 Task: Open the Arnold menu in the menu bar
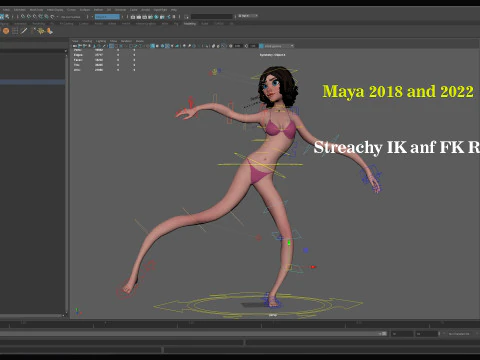pos(145,10)
